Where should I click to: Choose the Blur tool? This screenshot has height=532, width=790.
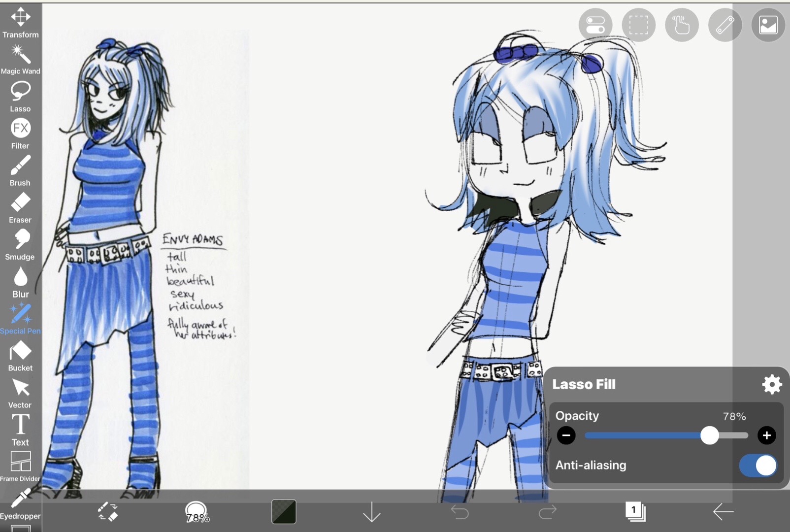coord(20,282)
